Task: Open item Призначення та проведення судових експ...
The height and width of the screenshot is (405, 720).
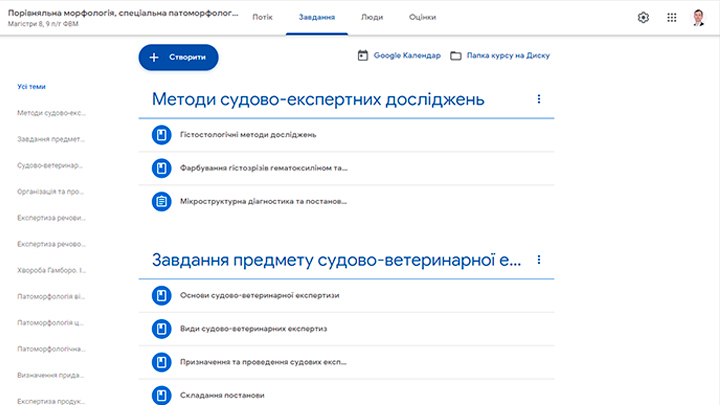Action: pos(263,362)
